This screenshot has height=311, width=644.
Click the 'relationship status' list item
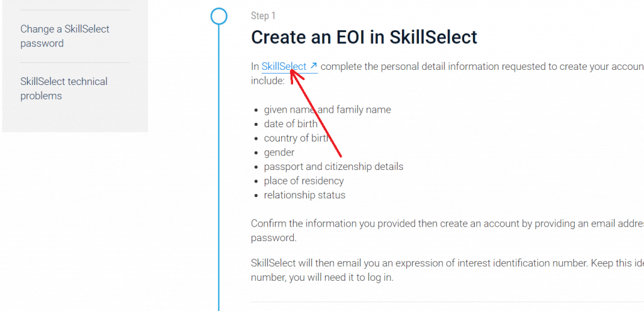pyautogui.click(x=304, y=195)
